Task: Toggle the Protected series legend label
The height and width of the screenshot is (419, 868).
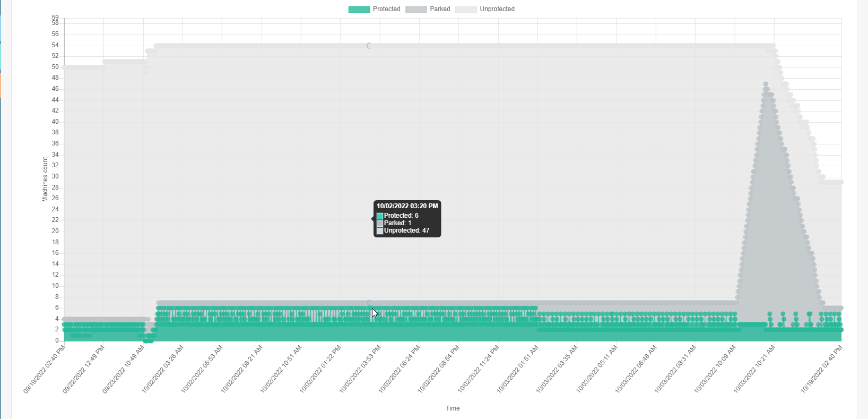Action: pyautogui.click(x=386, y=9)
